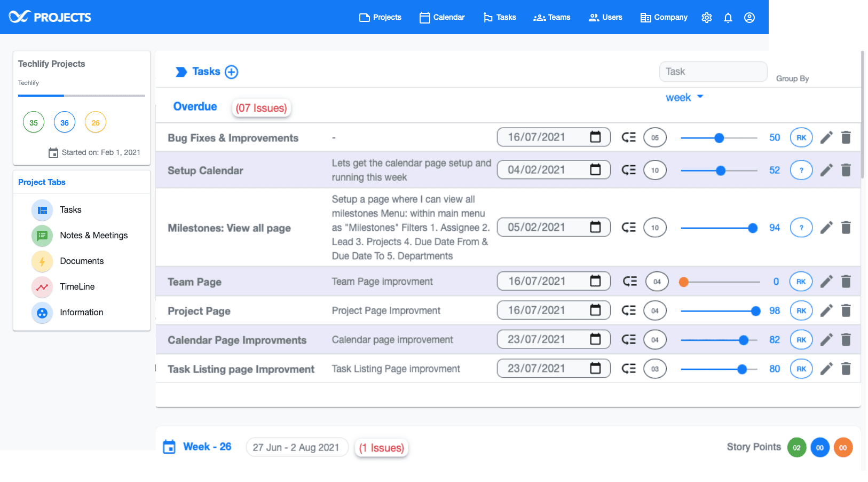Click the Overdue 07 Issues badge
This screenshot has width=868, height=482.
click(262, 108)
